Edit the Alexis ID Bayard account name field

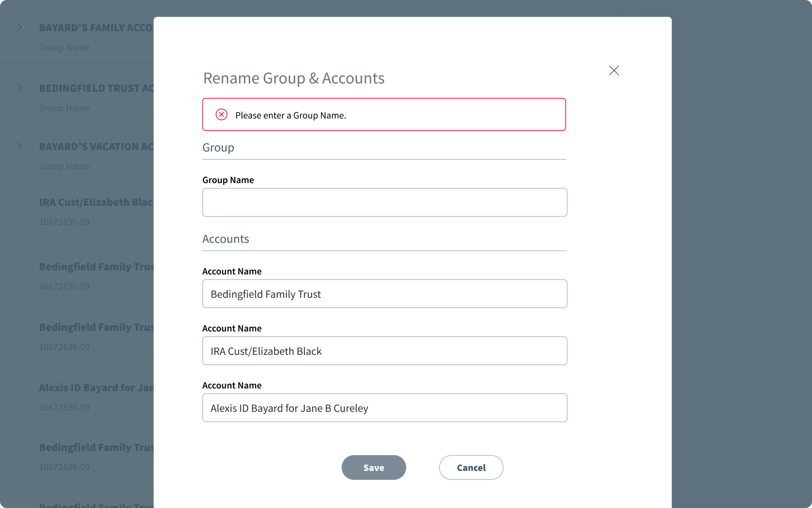tap(384, 408)
